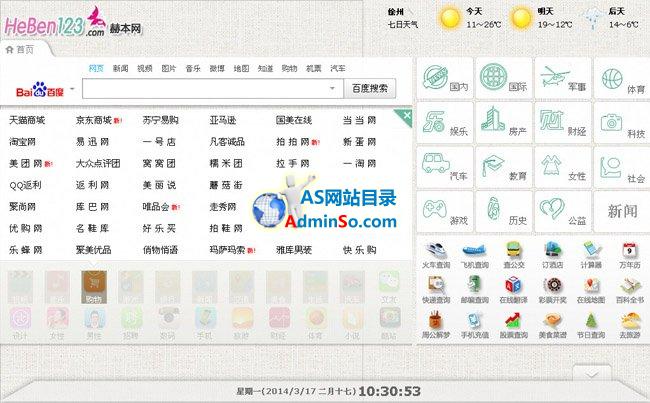Screen dimensions: 650x403
Task: Open the 大众点评团 link
Action: coord(98,163)
